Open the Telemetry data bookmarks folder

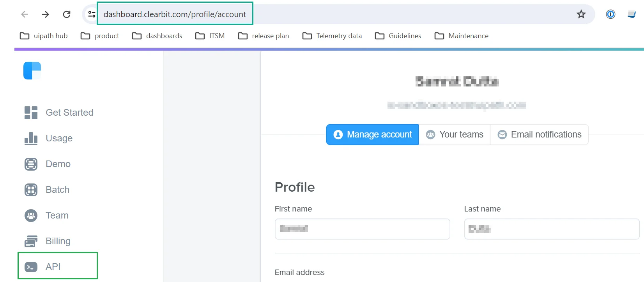[332, 36]
